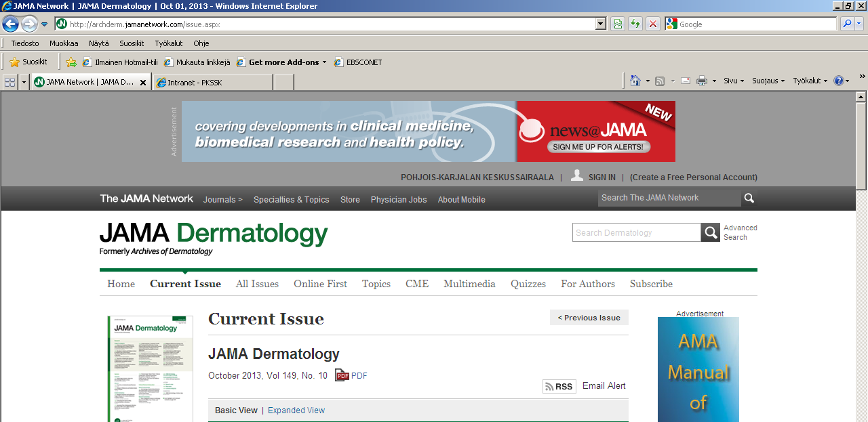The image size is (868, 422).
Task: Open the search provider options dropdown arrow
Action: pyautogui.click(x=859, y=24)
